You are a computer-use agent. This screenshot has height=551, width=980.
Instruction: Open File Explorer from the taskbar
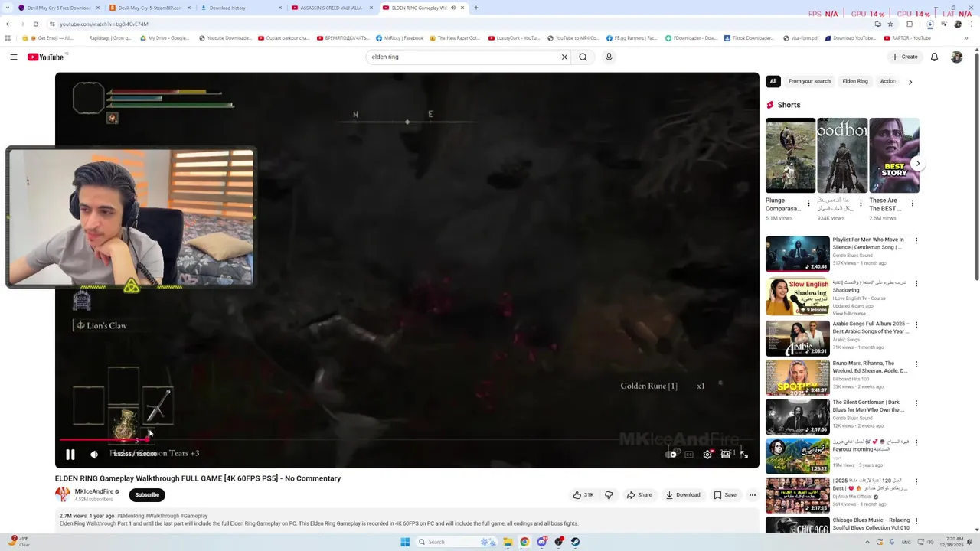click(x=508, y=542)
